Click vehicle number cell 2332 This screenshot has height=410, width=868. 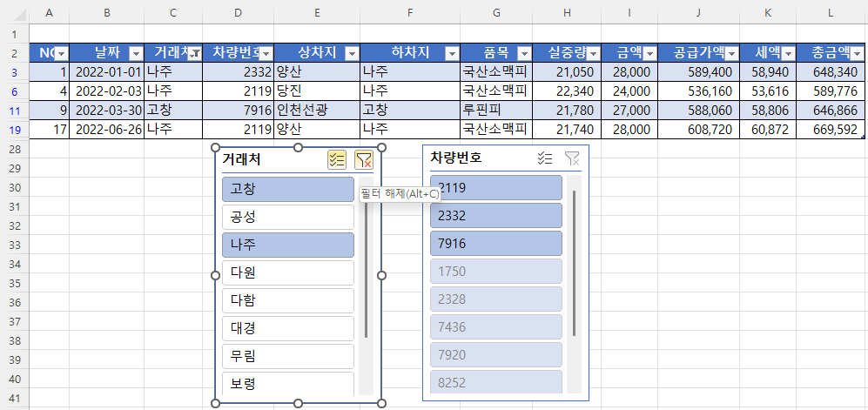pos(238,72)
